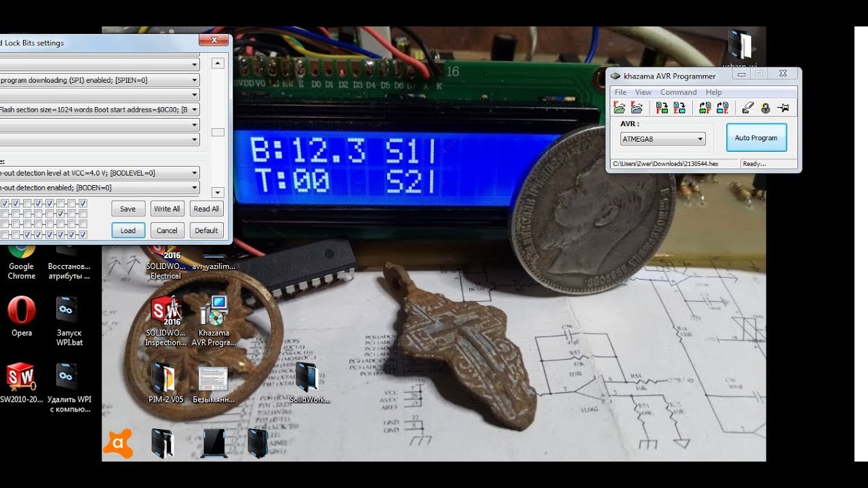Toggle last checkbox in top fuse-bit row
Screen dimensions: 868x488
coord(83,203)
